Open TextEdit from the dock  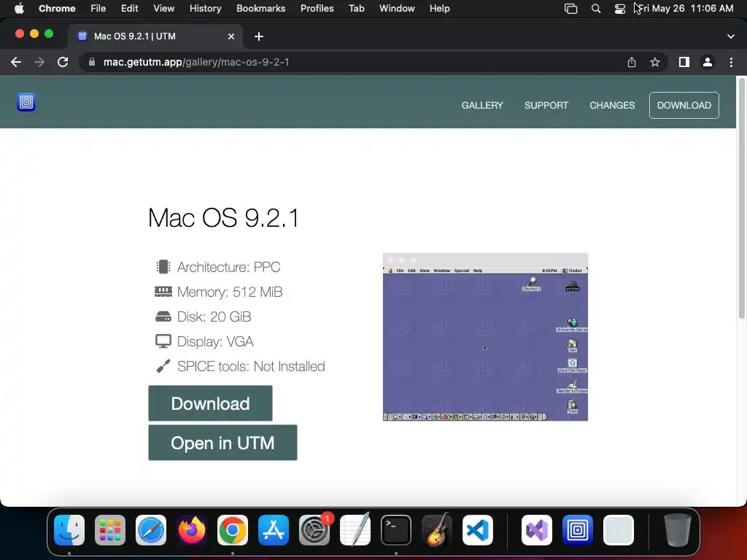click(x=355, y=530)
